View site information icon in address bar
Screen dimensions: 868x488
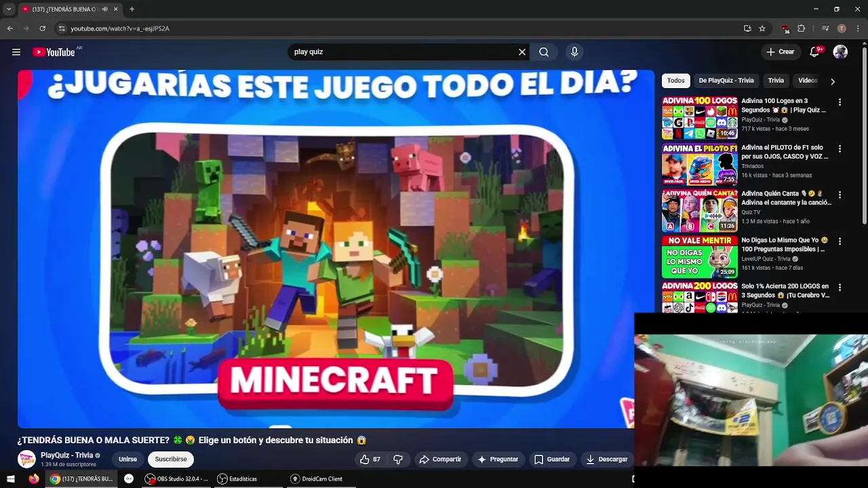tap(62, 28)
